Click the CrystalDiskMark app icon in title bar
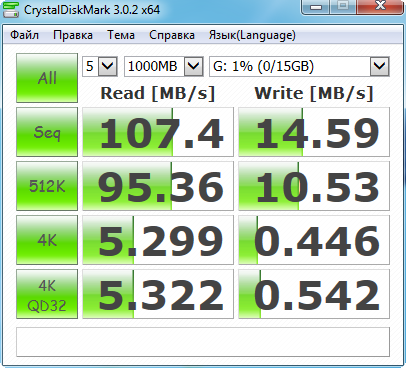Screen dimensions: 406x368 coord(10,9)
